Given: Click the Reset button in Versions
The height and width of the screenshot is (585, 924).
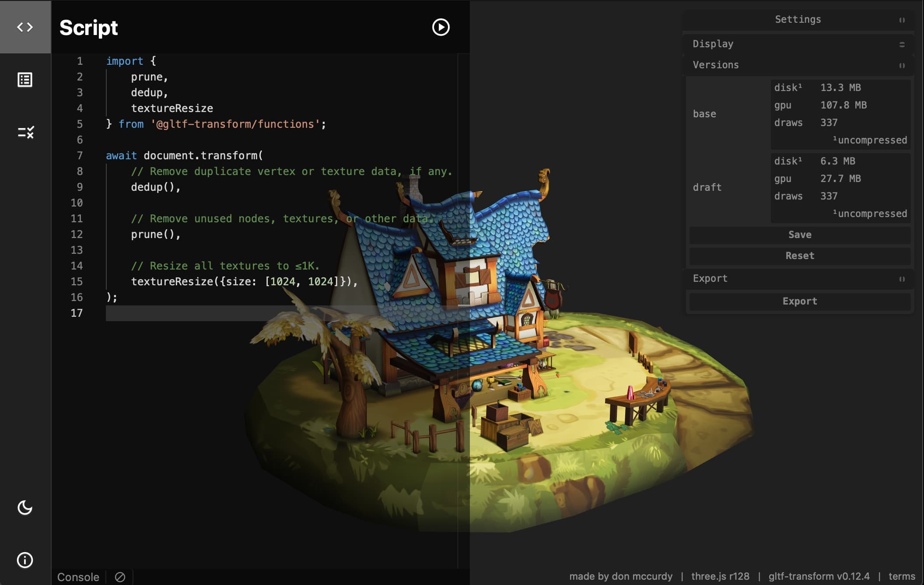Looking at the screenshot, I should tap(800, 256).
